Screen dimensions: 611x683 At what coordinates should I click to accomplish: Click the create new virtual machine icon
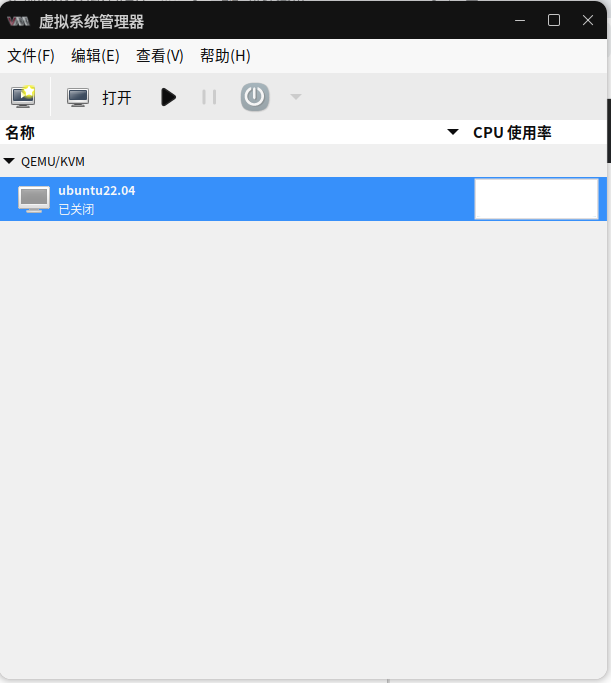(x=22, y=97)
